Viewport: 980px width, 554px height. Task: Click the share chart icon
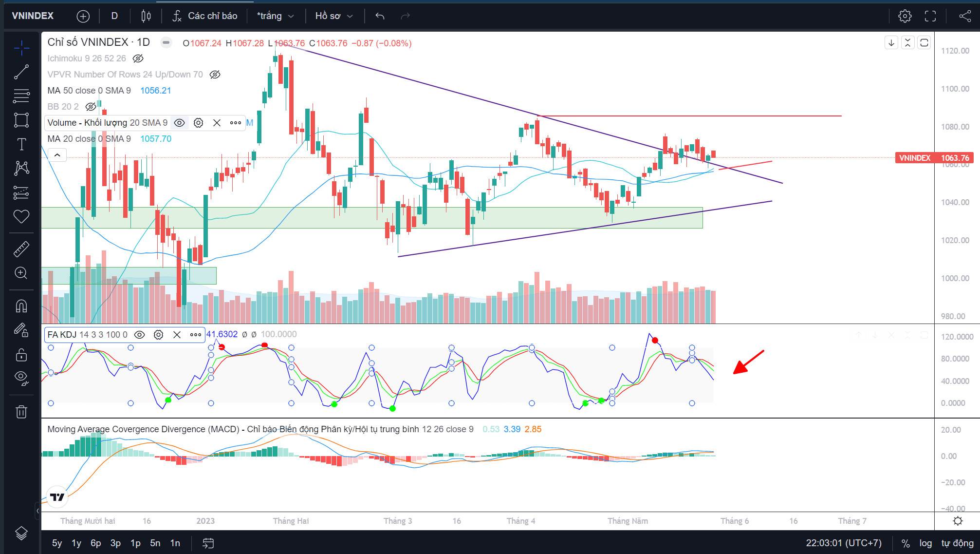tap(964, 16)
